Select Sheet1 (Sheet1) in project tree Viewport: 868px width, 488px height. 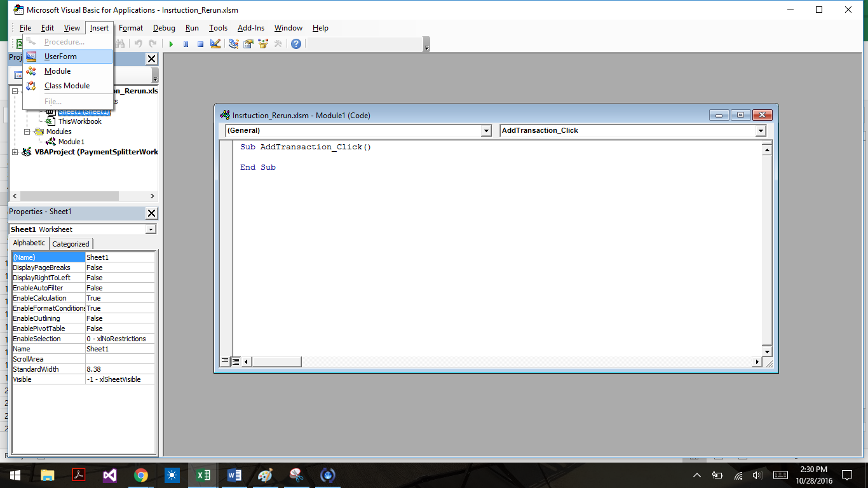click(83, 111)
